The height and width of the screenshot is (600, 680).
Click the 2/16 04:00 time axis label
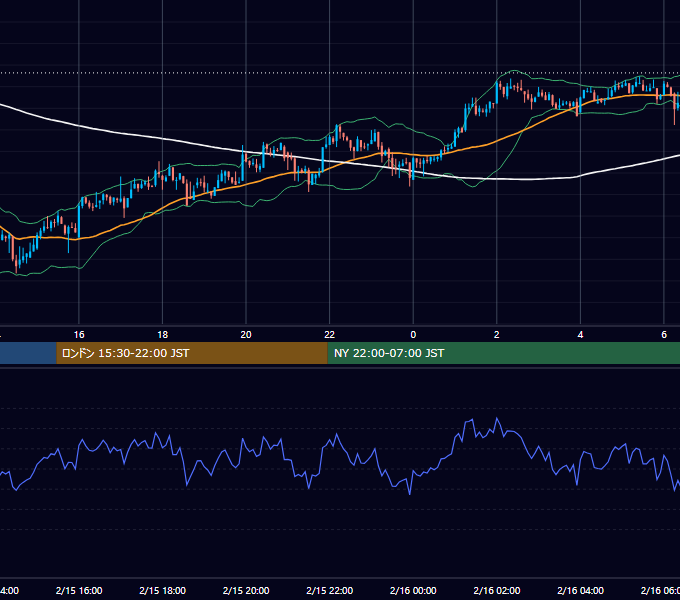580,590
